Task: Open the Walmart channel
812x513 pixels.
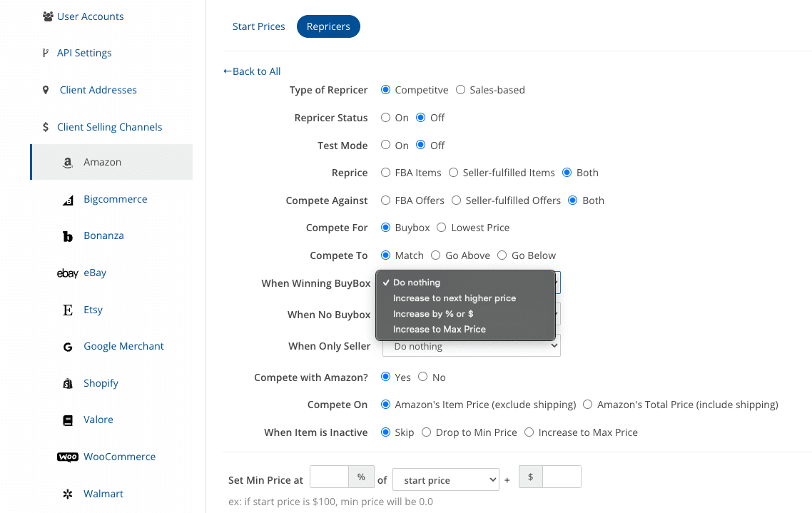Action: point(103,494)
